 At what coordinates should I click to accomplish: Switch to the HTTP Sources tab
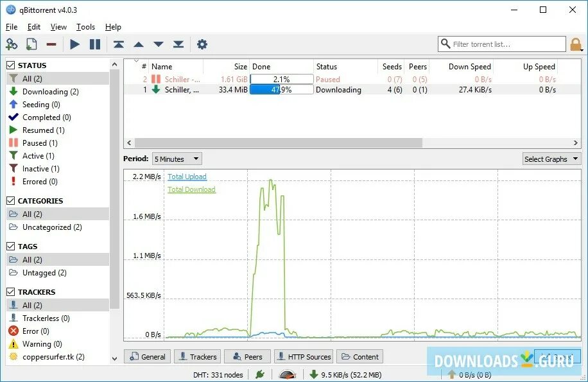304,356
